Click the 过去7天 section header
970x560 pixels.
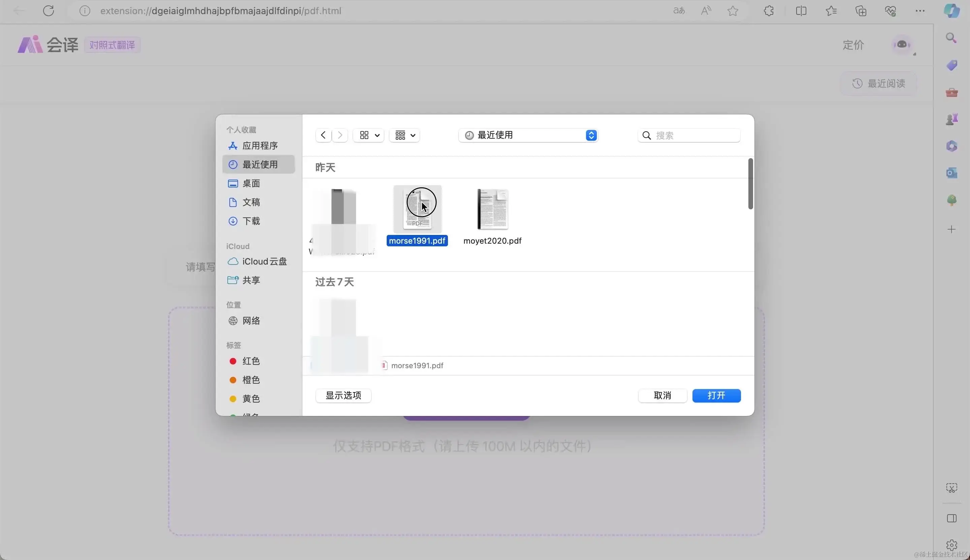[334, 282]
